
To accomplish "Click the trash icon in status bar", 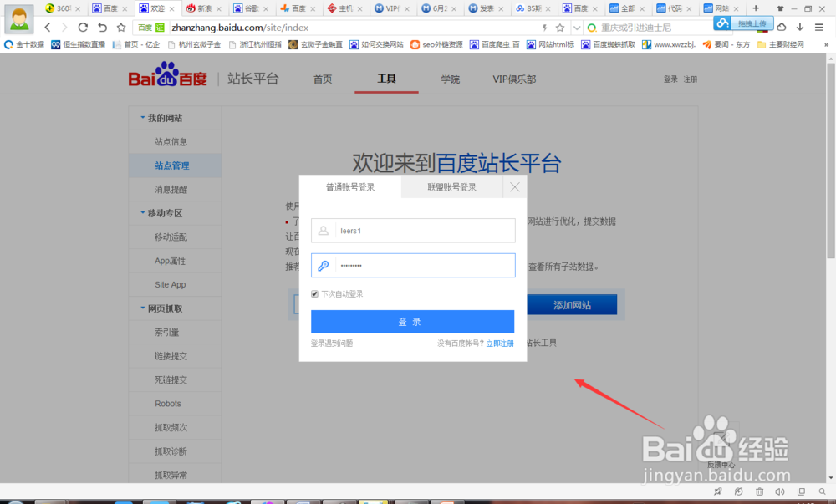I will [x=759, y=491].
